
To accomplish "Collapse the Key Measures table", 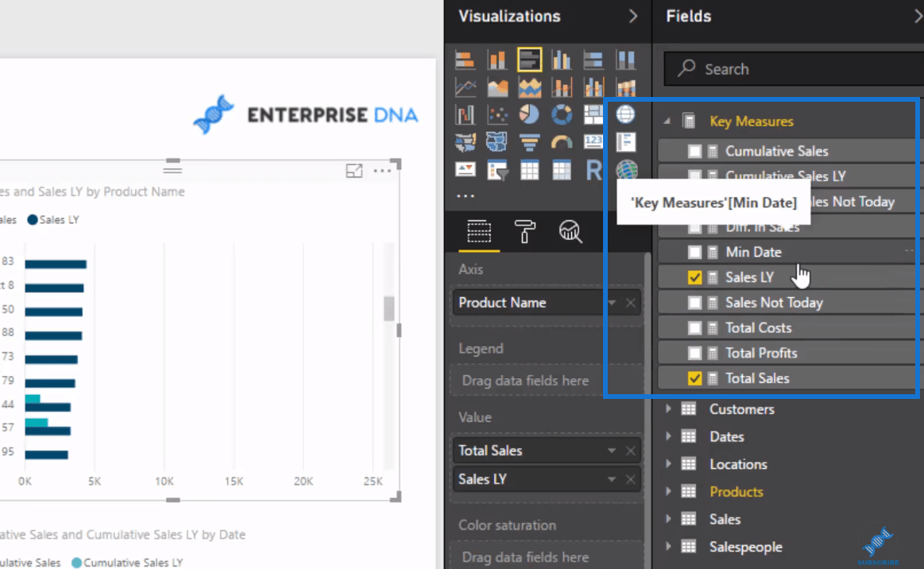I will coord(667,121).
